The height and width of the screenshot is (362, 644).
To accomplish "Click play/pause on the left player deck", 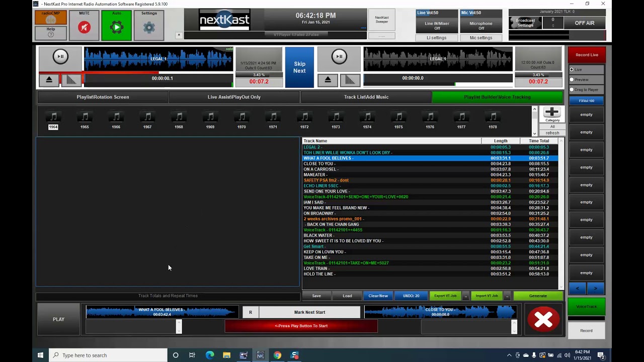I will pos(60,56).
